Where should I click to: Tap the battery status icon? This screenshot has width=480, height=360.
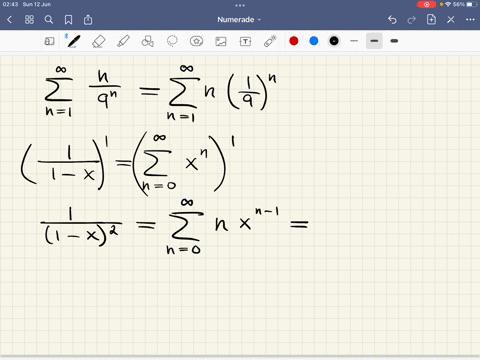[471, 4]
